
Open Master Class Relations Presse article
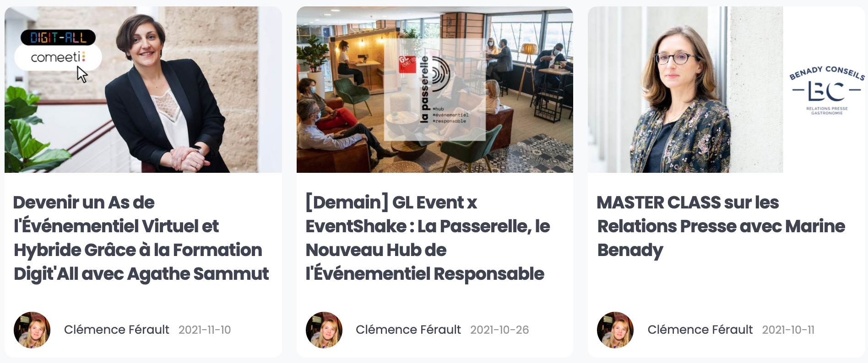721,226
